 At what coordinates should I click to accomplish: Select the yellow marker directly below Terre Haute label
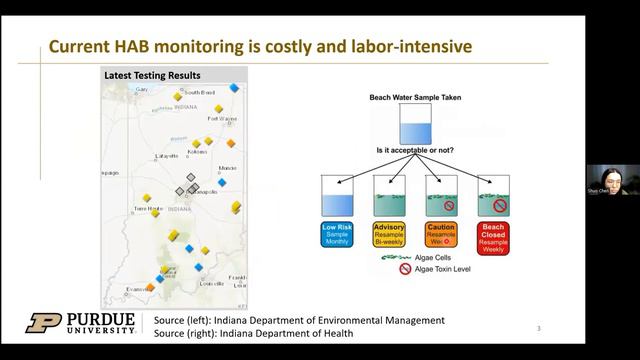coord(155,213)
